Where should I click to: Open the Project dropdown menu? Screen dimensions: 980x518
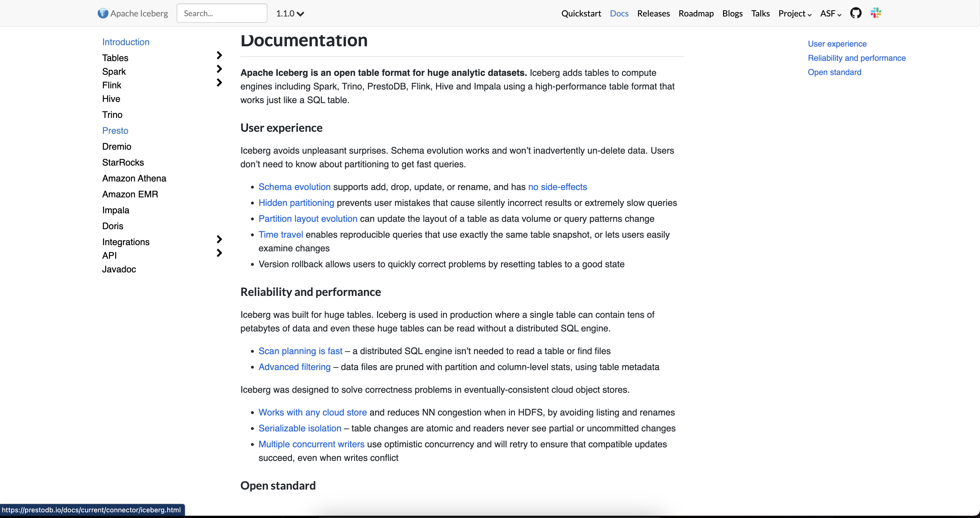(x=794, y=13)
